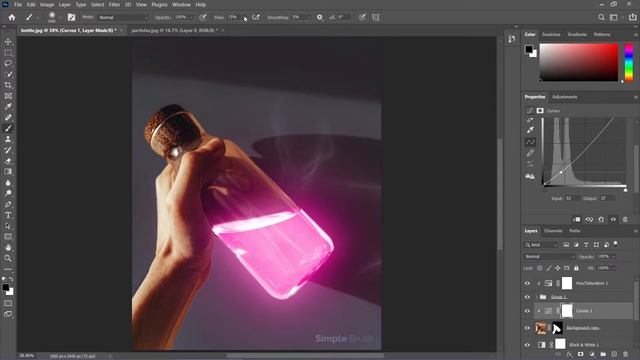640x360 pixels.
Task: Select the Horizontal Type tool
Action: (8, 215)
